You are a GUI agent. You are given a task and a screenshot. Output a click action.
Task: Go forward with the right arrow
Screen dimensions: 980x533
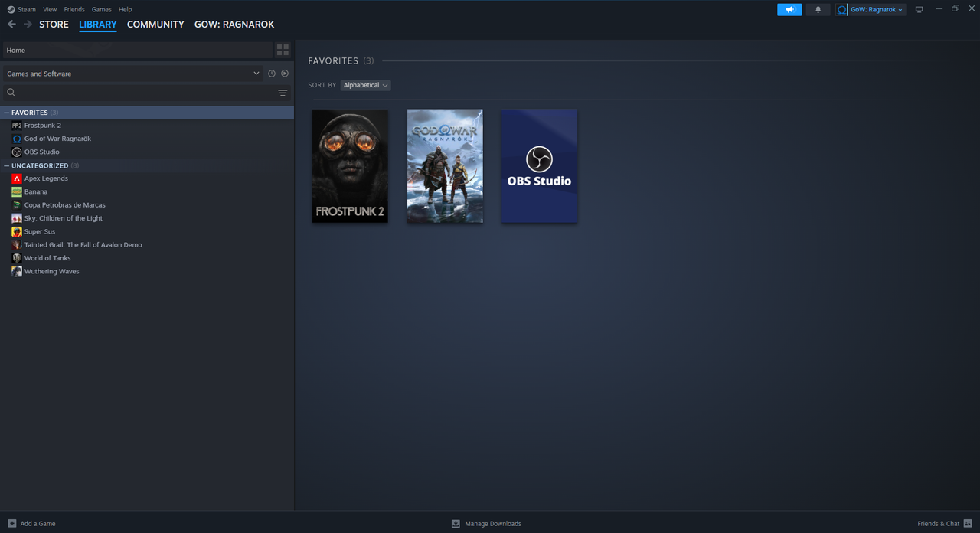(28, 25)
